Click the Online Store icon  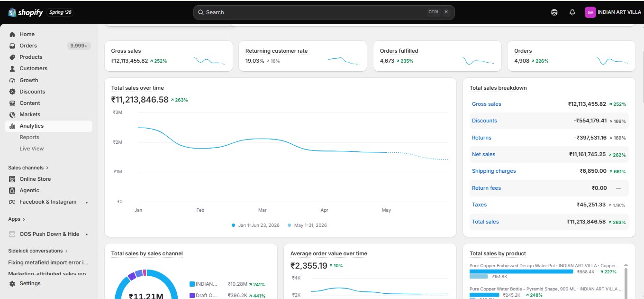click(x=12, y=179)
